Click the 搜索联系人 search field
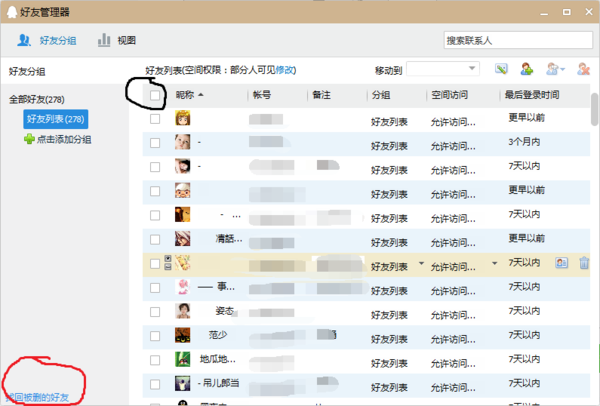 pos(518,40)
